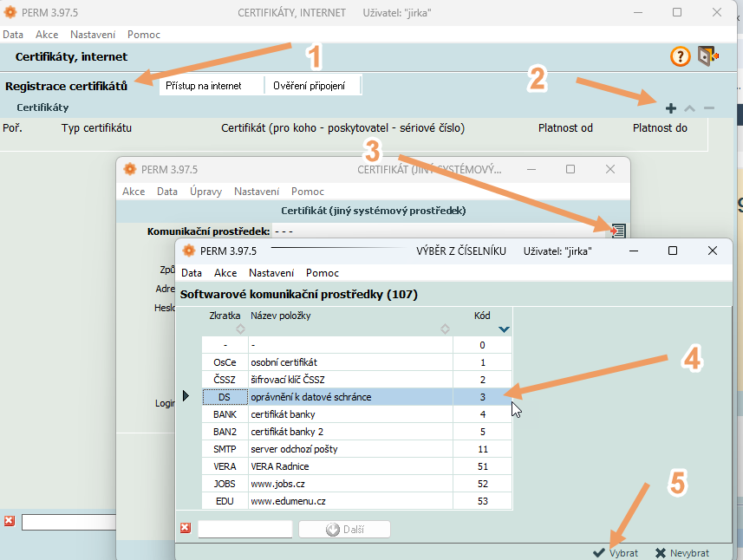Select the 'www.edumenu.cz' row
The height and width of the screenshot is (560, 743).
coord(357,501)
